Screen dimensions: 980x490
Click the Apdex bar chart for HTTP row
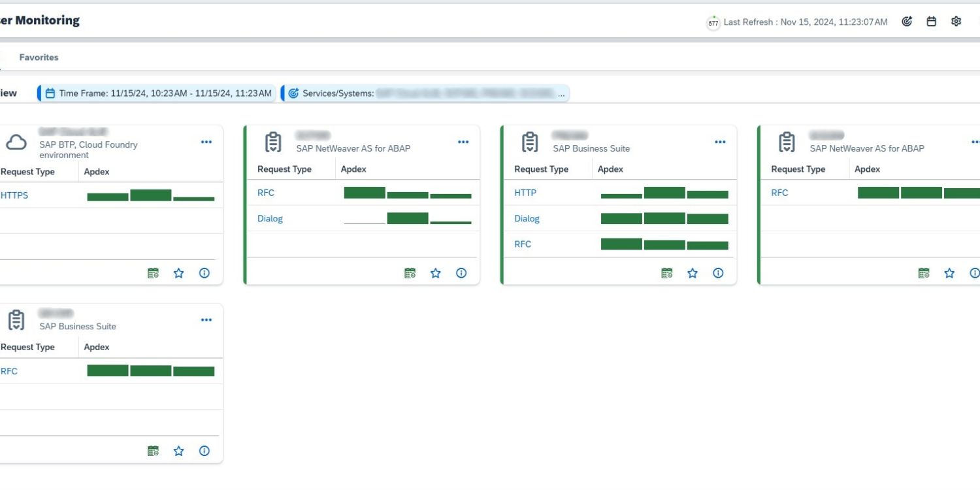[664, 193]
